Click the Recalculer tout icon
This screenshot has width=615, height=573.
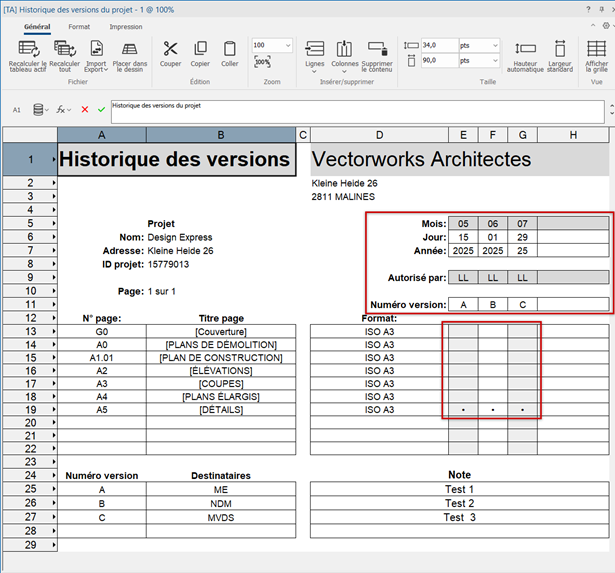click(x=66, y=49)
